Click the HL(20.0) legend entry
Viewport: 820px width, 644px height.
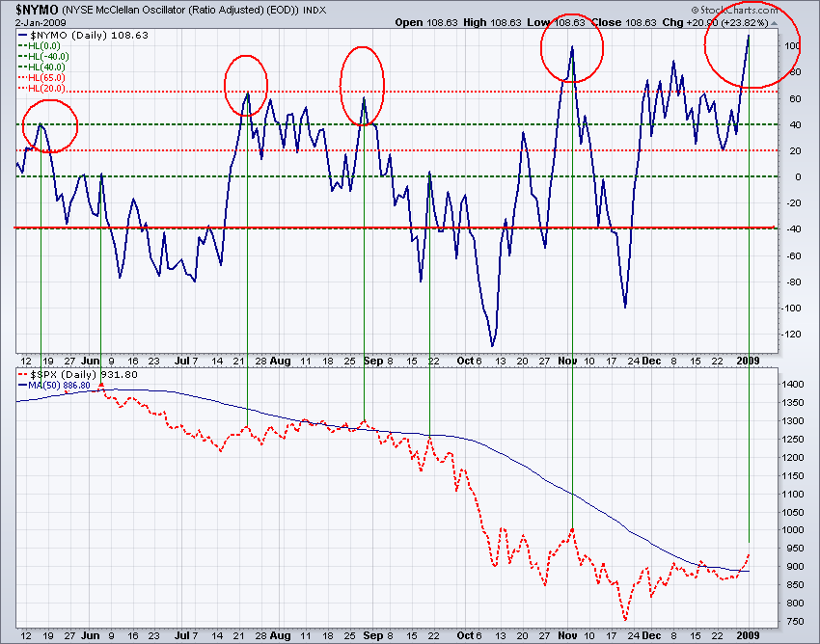41,89
